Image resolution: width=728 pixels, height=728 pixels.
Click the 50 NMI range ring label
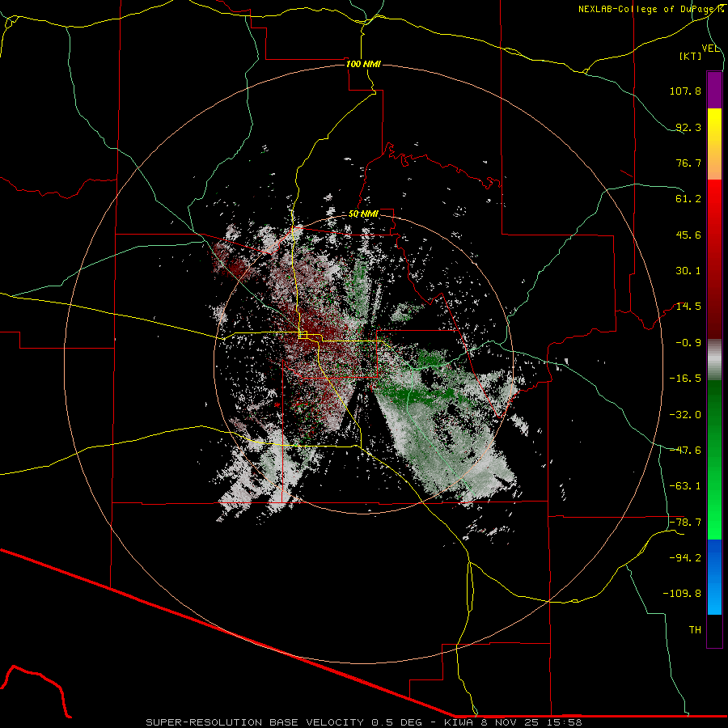[x=363, y=214]
